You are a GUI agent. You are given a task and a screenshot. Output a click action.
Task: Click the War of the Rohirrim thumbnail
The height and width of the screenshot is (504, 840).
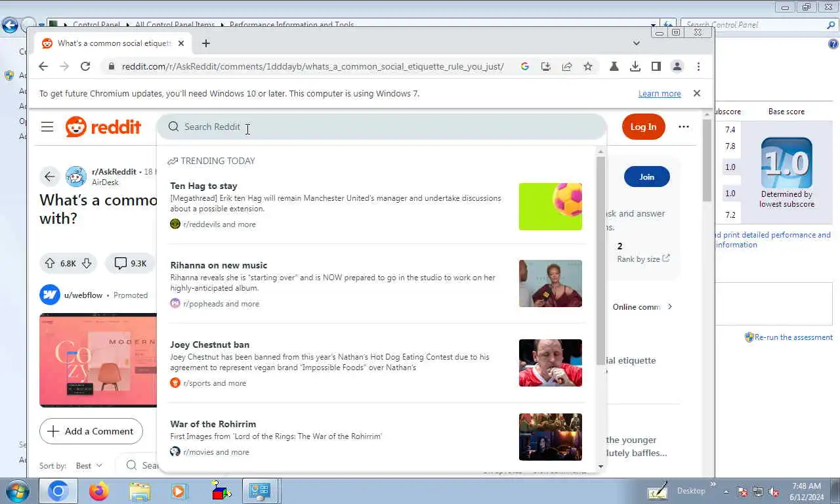pos(551,437)
